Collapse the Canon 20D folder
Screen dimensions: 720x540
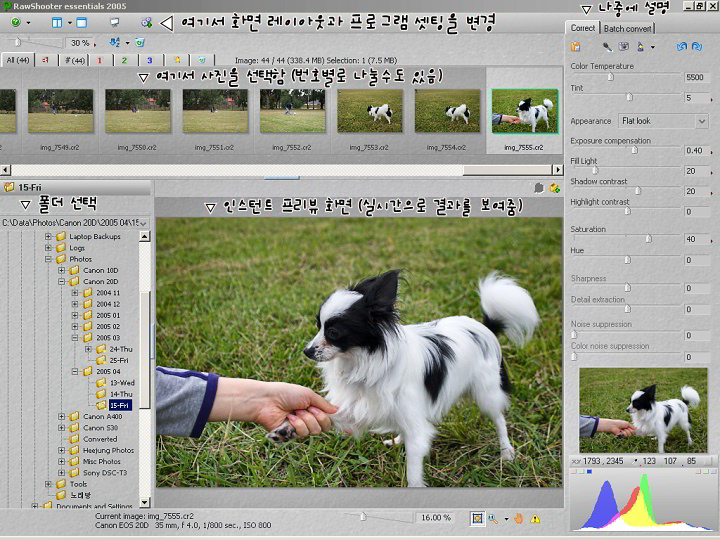click(61, 281)
